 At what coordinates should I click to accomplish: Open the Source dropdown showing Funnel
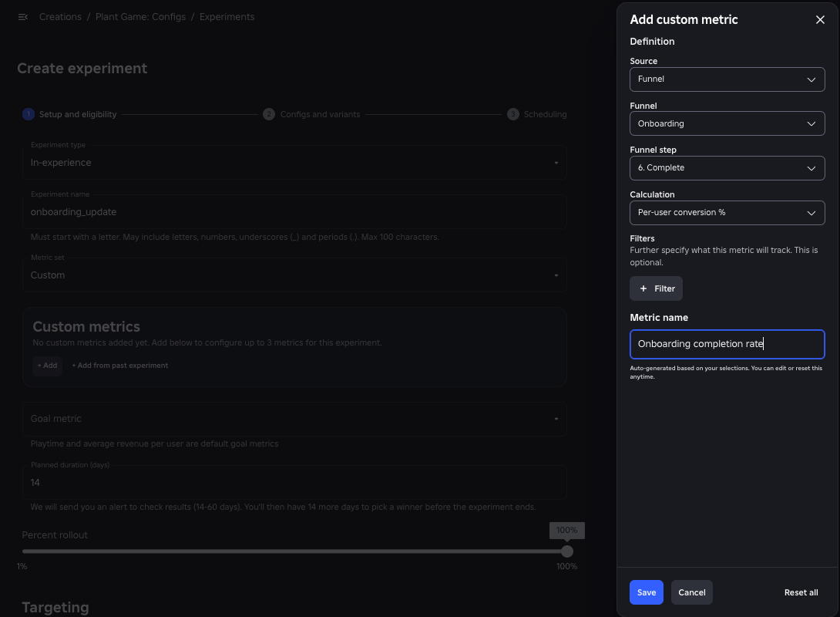tap(727, 79)
